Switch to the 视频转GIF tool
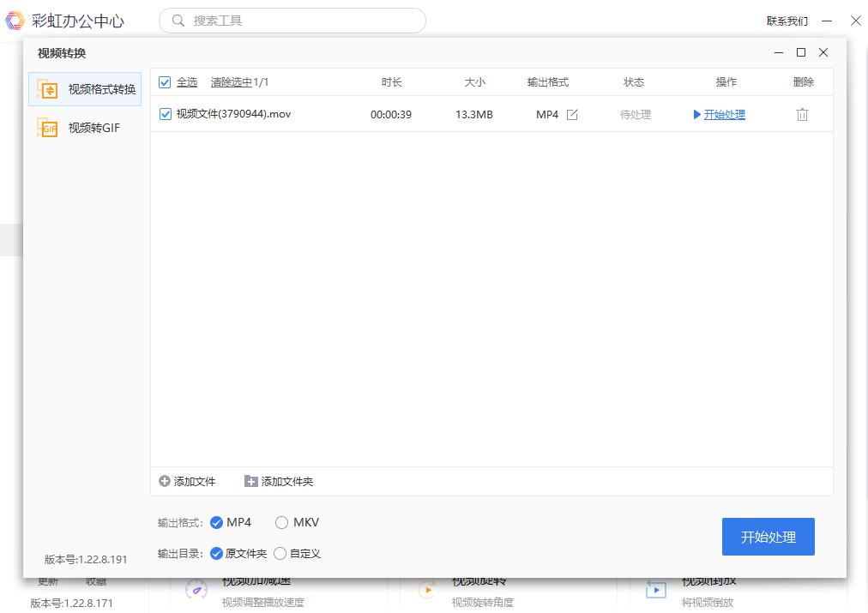This screenshot has height=613, width=868. click(83, 128)
